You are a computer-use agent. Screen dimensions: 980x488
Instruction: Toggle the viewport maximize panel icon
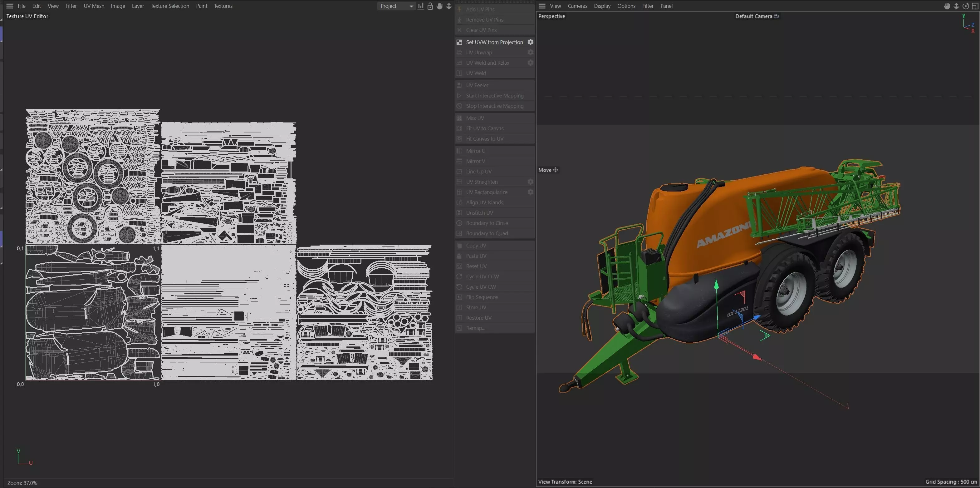(x=975, y=6)
